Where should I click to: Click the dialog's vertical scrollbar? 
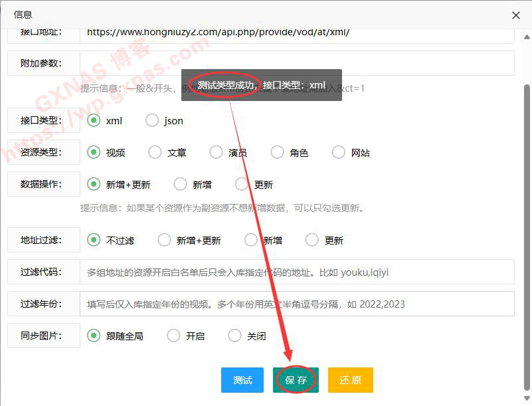tap(526, 199)
